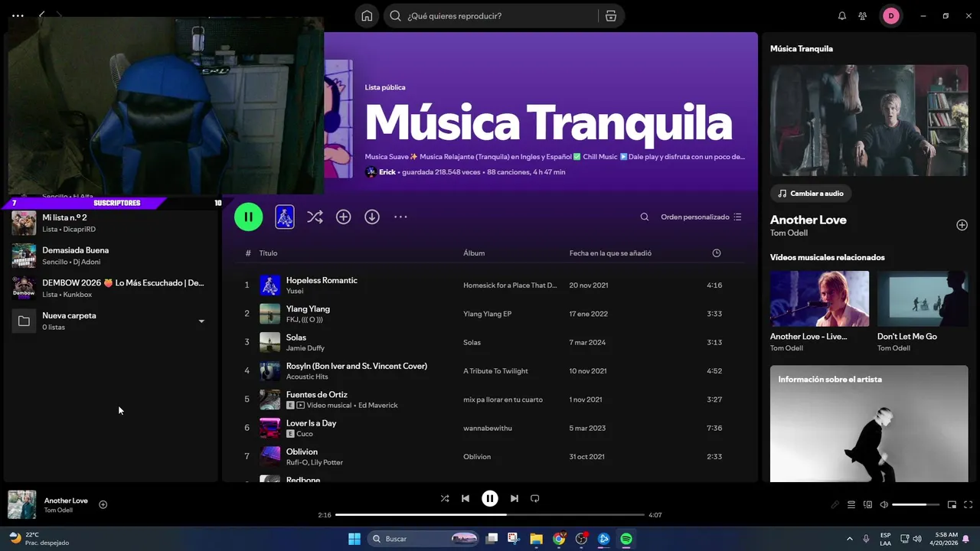Viewport: 980px width, 551px height.
Task: Open album Ylang Ylang EP
Action: 487,314
